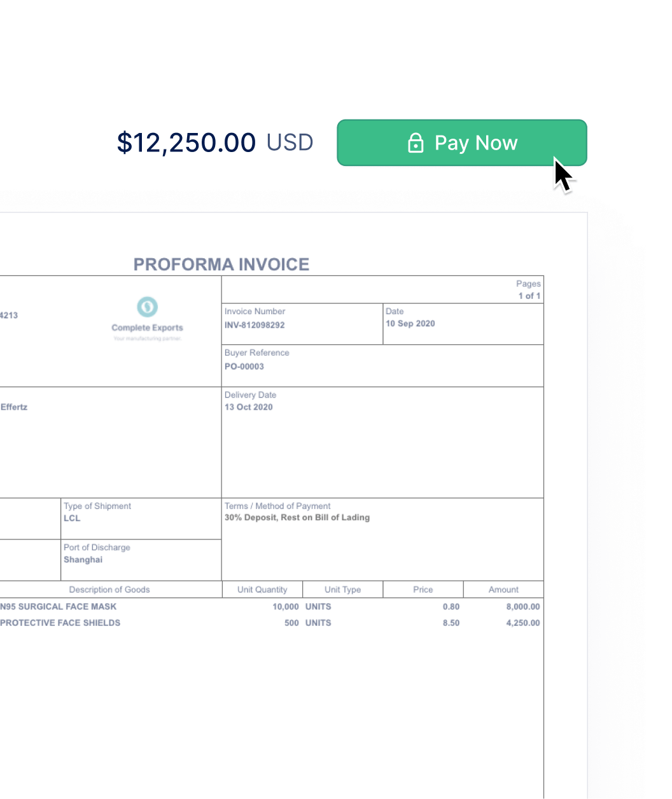672x799 pixels.
Task: Select the Type of Shipment LCL cell
Action: coord(72,518)
